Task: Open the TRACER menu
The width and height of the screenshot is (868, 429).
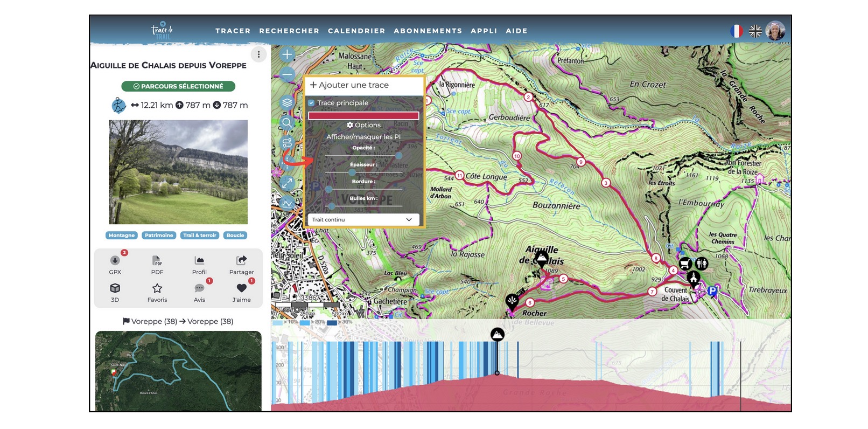Action: [233, 31]
